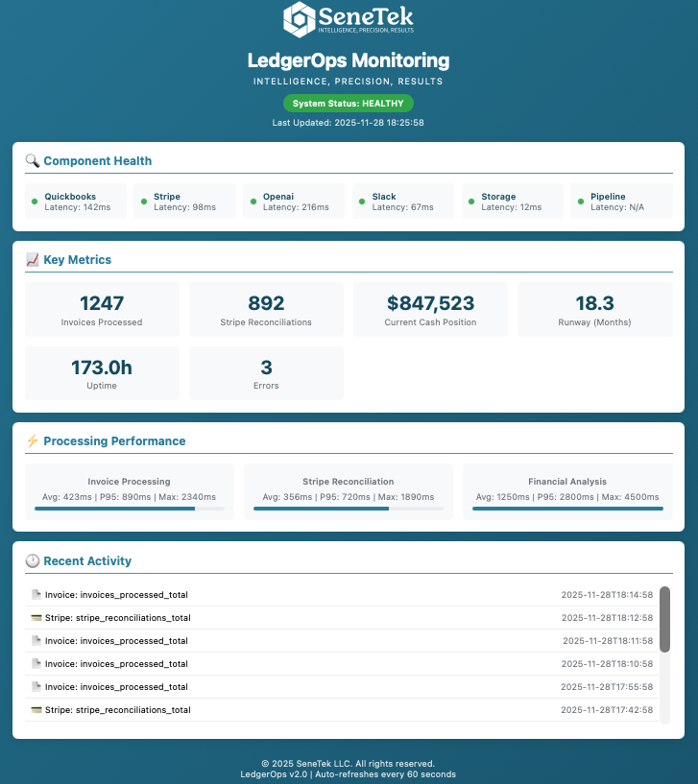Click the Latency: N/A text
Screen dimensions: 698x784
[617, 207]
